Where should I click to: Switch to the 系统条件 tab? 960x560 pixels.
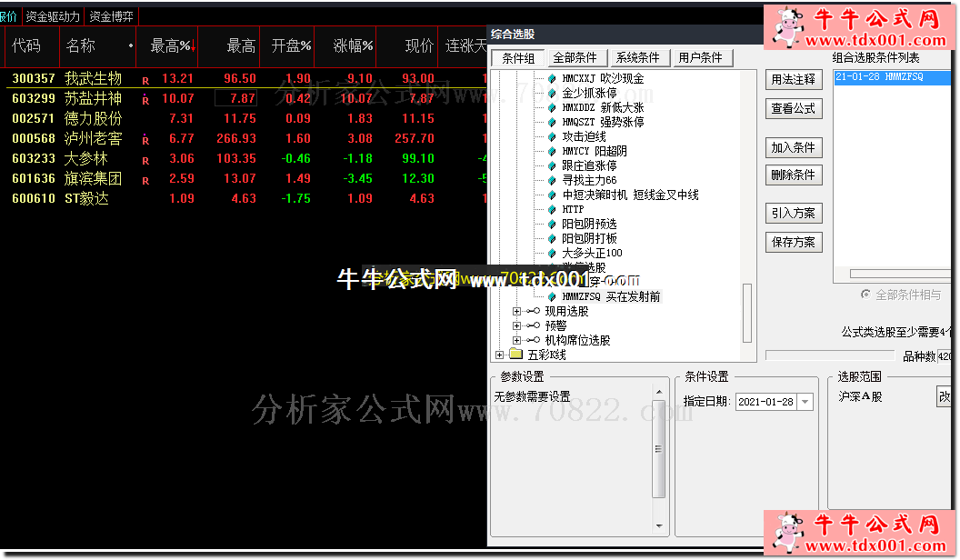tap(638, 57)
